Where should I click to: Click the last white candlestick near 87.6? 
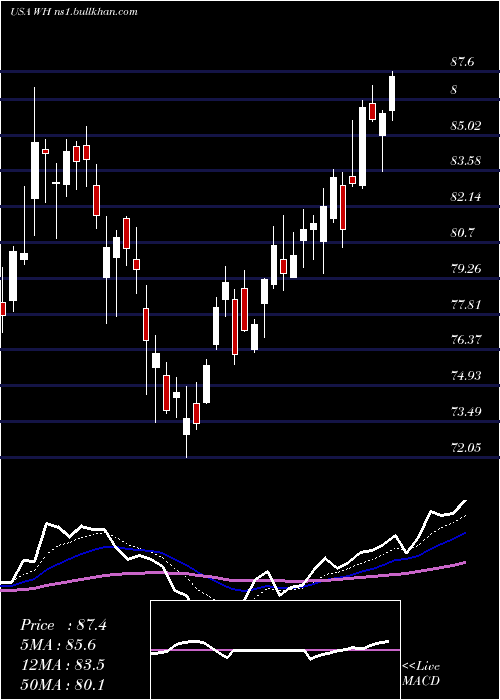[392, 96]
